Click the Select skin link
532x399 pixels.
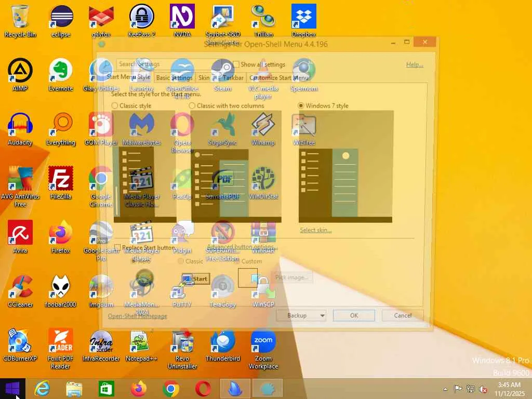pos(315,230)
